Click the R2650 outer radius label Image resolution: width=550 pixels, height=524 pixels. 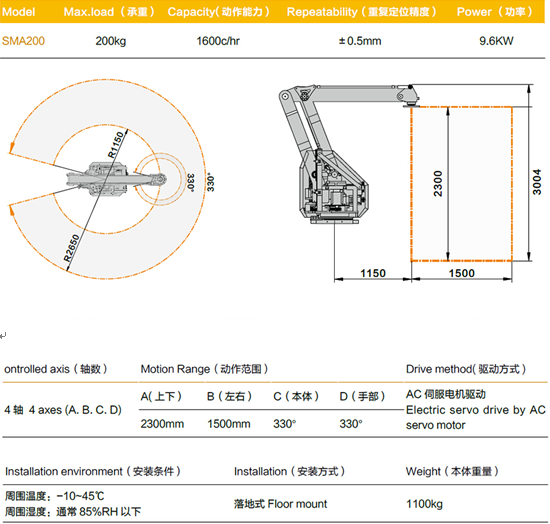point(71,248)
